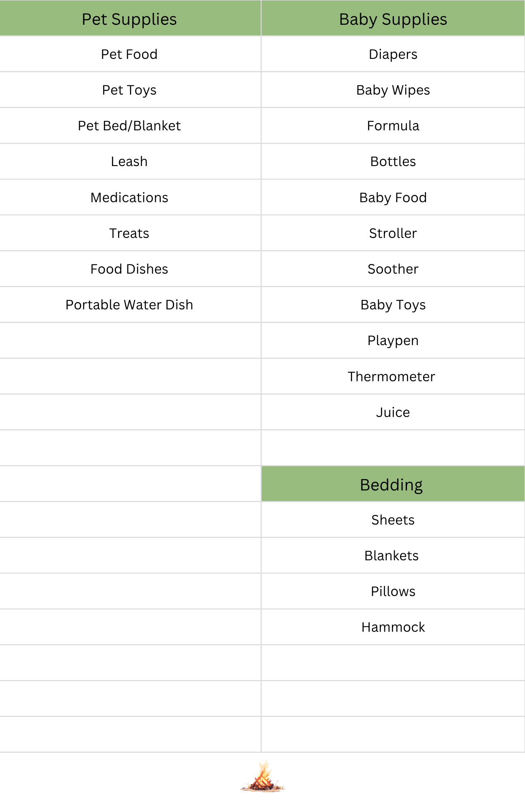Select the Leash row
Viewport: 525px width, 812px height.
point(130,161)
